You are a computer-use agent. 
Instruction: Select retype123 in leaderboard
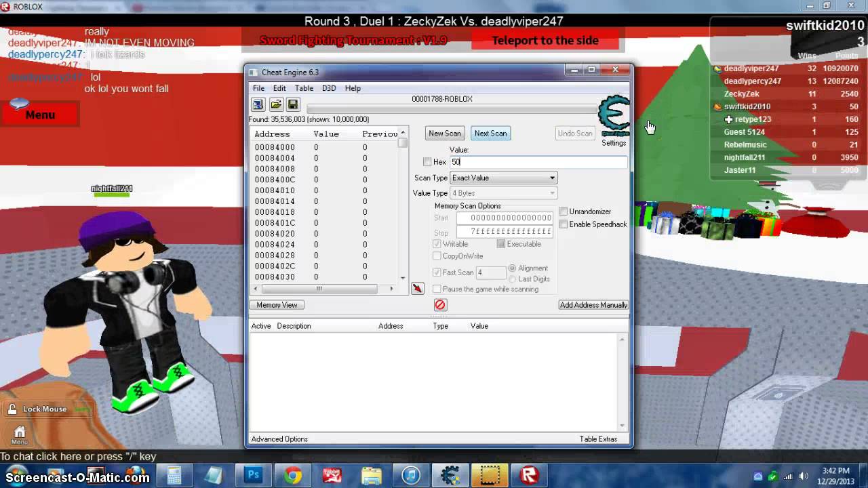[753, 119]
